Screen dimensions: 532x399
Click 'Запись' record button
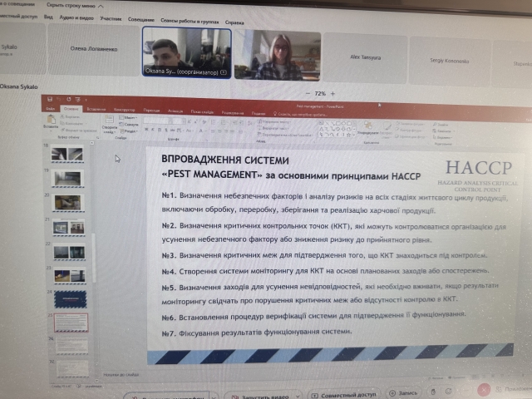pos(404,393)
